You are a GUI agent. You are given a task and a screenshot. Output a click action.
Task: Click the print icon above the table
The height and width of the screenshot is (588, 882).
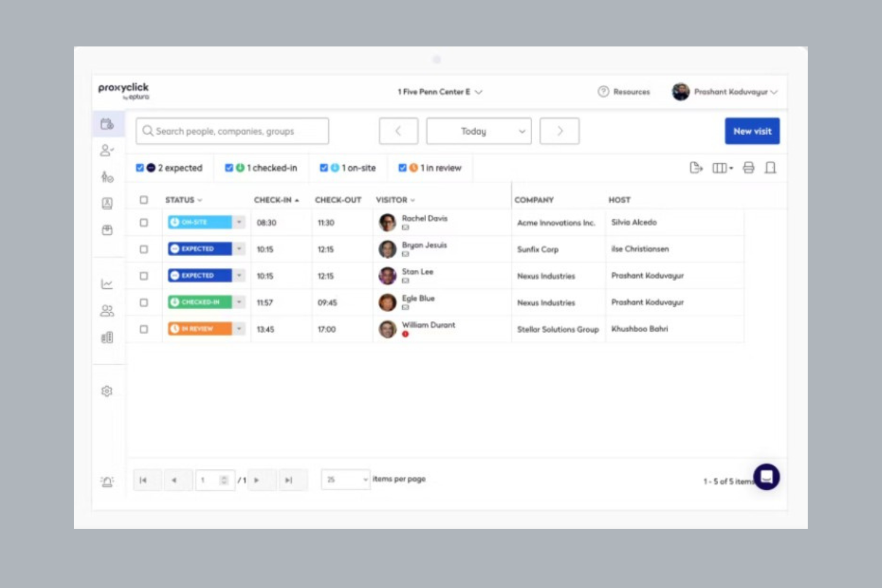click(x=749, y=168)
